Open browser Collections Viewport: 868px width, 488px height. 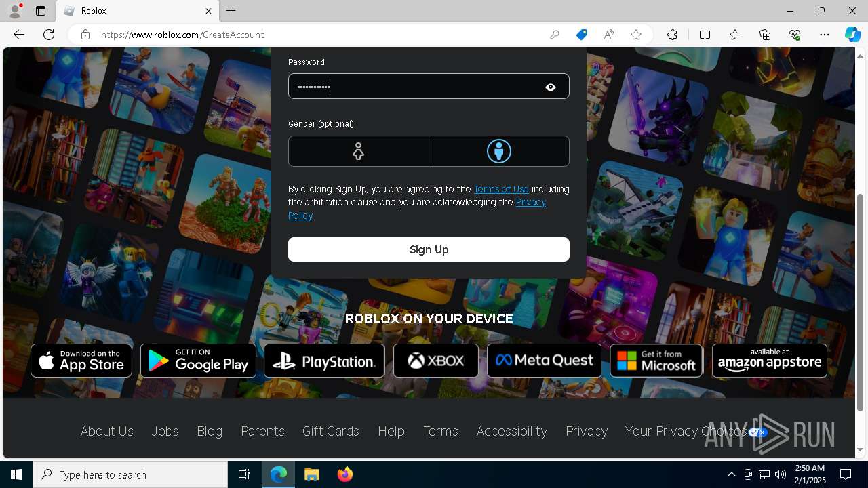click(x=765, y=35)
